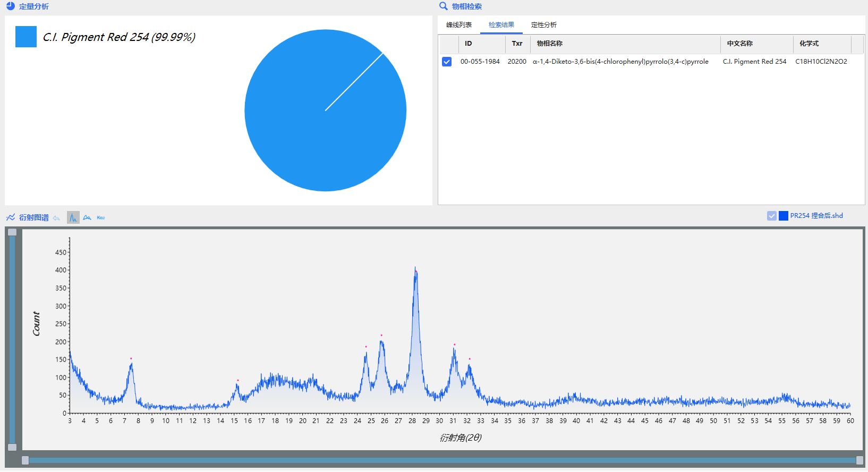Select the smoothed-curve display icon

pos(87,217)
